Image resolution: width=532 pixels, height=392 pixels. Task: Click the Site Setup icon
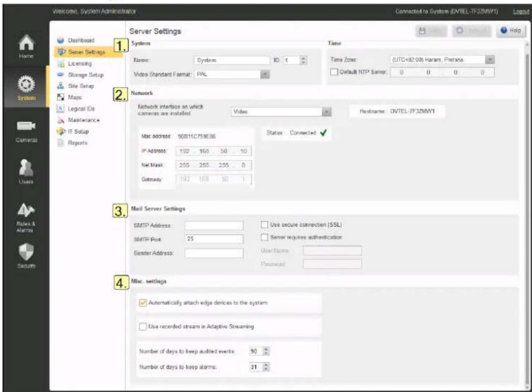tap(61, 86)
